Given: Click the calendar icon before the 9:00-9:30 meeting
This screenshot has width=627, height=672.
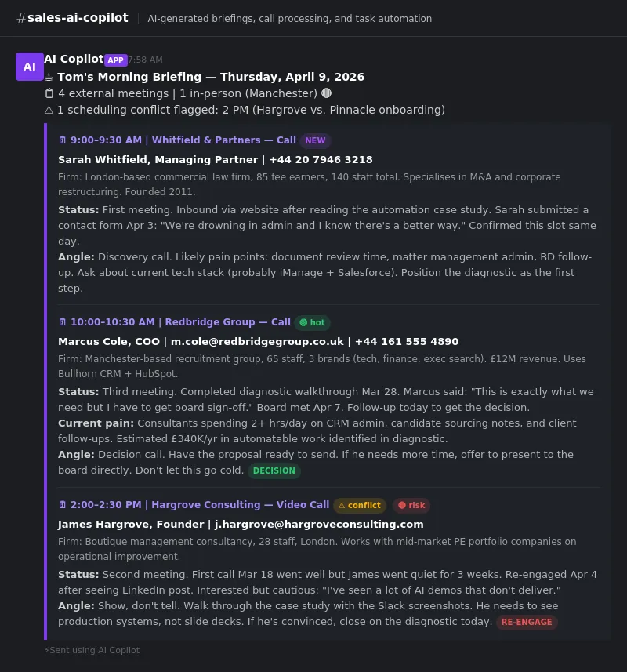Looking at the screenshot, I should pos(63,140).
